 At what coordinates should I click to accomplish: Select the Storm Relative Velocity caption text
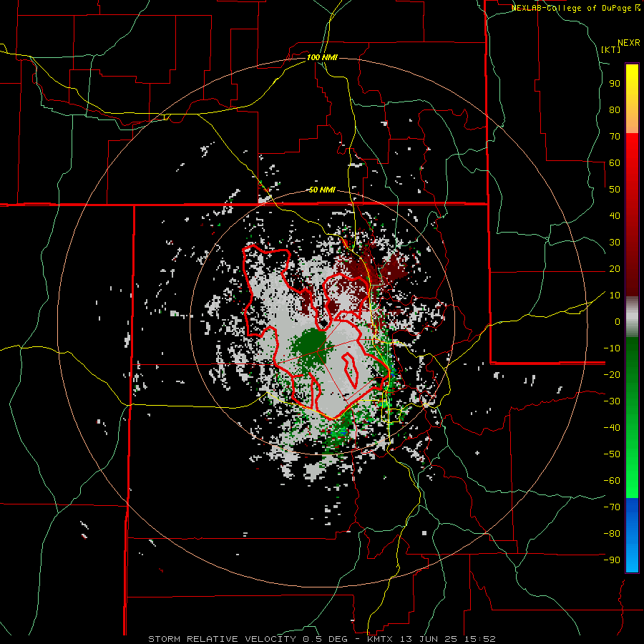[x=322, y=639]
